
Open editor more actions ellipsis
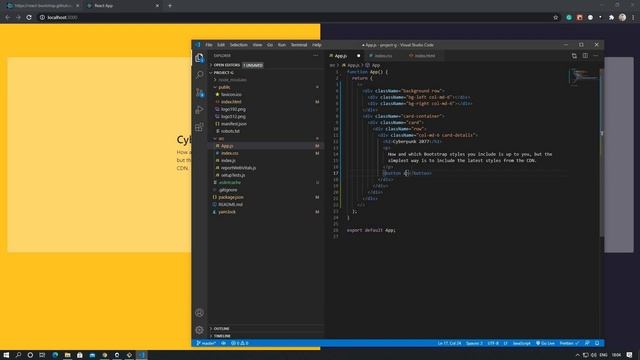(596, 56)
